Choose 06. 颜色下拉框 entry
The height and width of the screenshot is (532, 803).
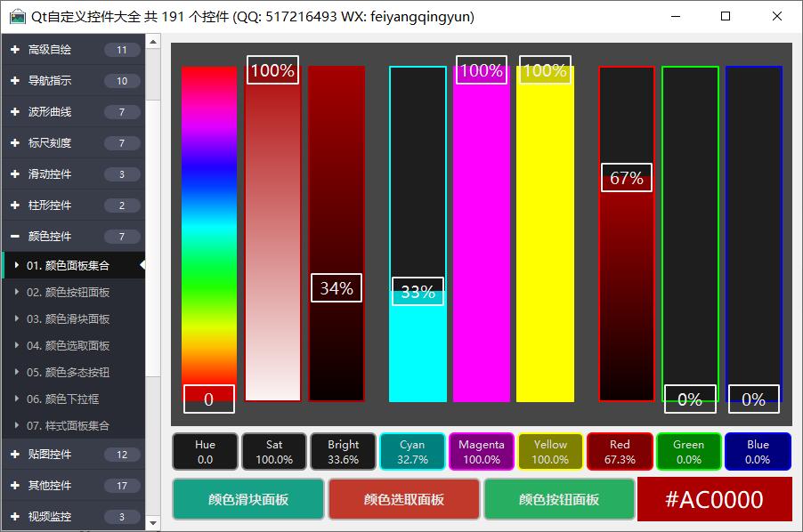click(x=62, y=399)
